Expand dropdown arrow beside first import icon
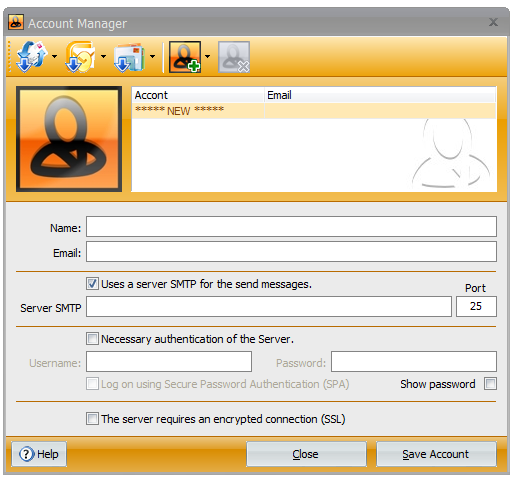The width and height of the screenshot is (515, 483). pos(54,57)
